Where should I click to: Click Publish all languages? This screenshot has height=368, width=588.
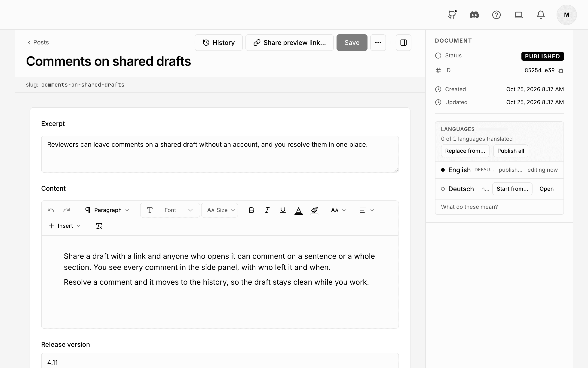(x=511, y=151)
